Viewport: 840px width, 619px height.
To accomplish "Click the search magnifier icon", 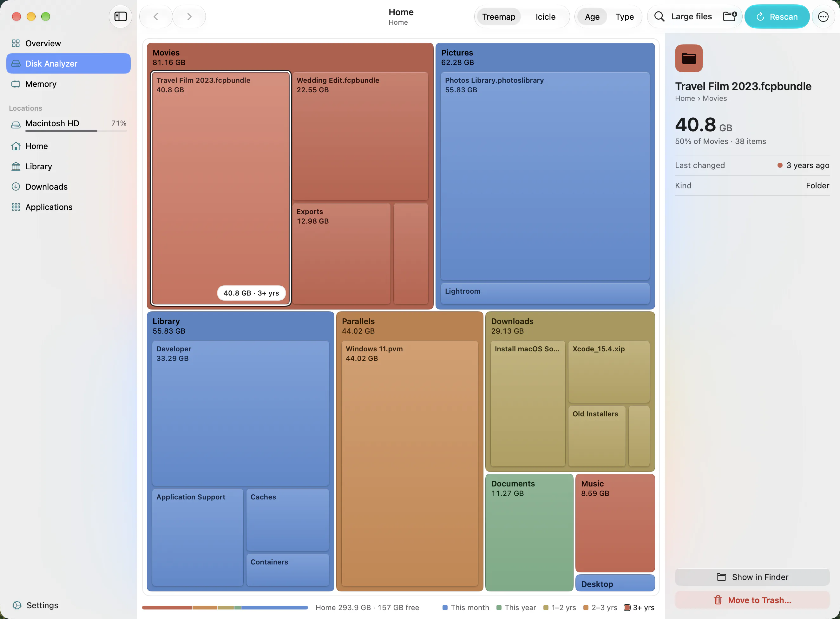I will tap(659, 16).
